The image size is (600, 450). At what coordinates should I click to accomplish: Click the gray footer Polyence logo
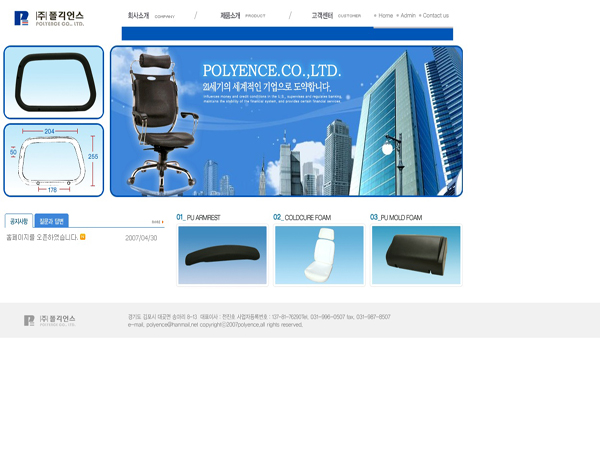click(50, 321)
